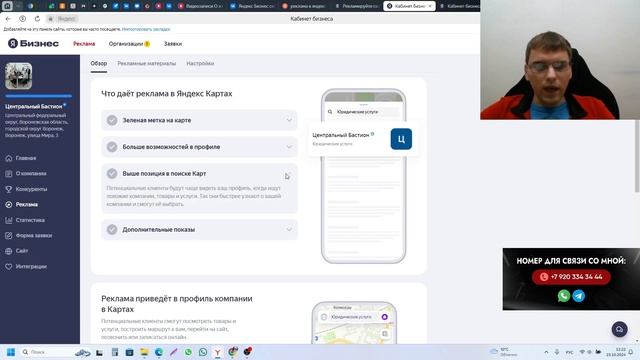
Task: Expand Зеленая метка на карте chevron
Action: click(289, 120)
